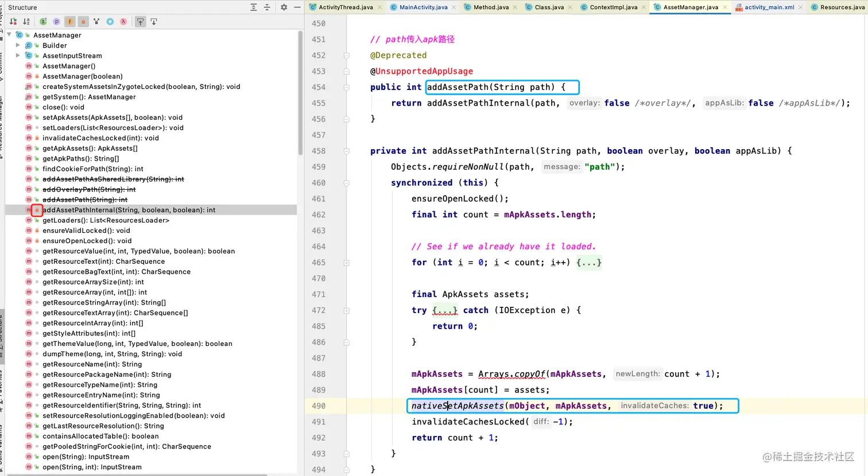Toggle autoscroll from source
Screen dimensions: 868x476
click(154, 21)
